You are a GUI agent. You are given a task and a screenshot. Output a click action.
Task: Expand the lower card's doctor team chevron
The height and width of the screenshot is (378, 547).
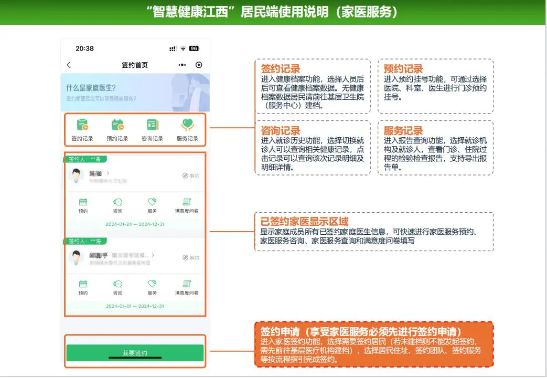coord(153,255)
